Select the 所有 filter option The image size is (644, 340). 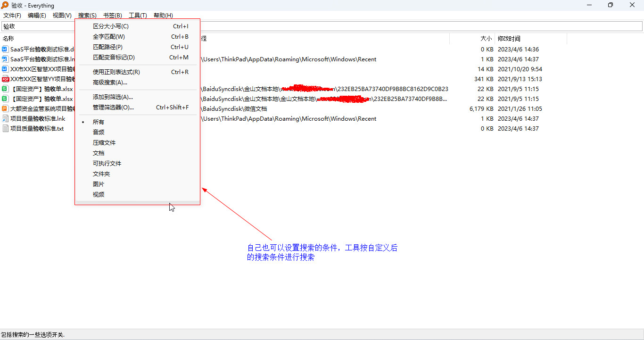point(137,122)
